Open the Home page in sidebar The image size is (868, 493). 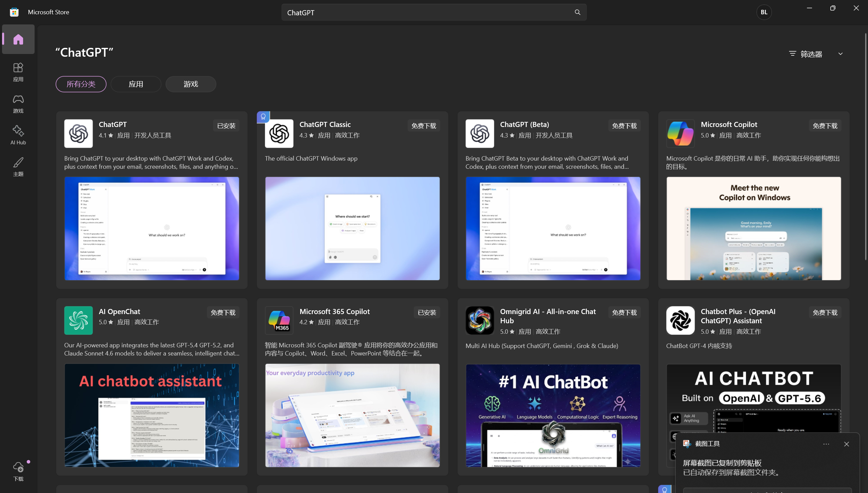(18, 39)
